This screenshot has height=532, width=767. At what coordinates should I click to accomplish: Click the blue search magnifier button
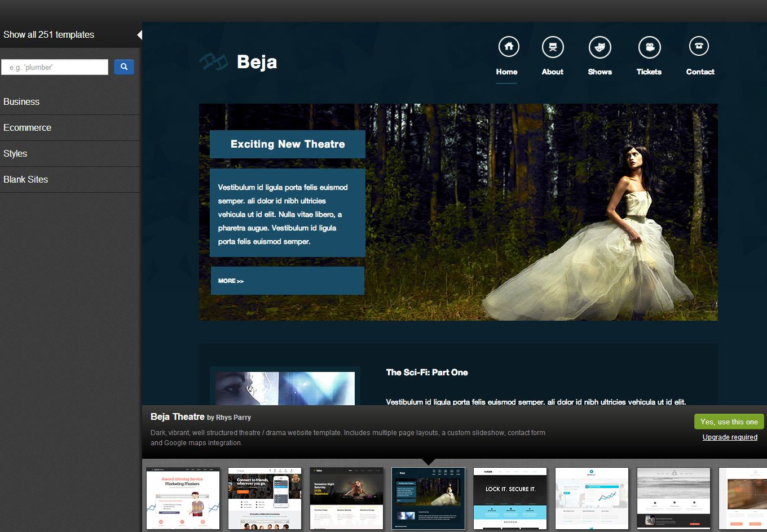click(124, 67)
